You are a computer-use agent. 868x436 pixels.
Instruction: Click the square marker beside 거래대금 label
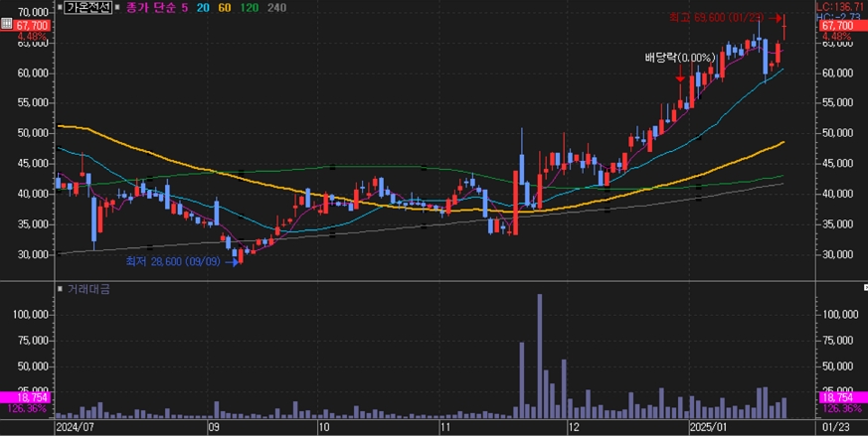coord(60,289)
